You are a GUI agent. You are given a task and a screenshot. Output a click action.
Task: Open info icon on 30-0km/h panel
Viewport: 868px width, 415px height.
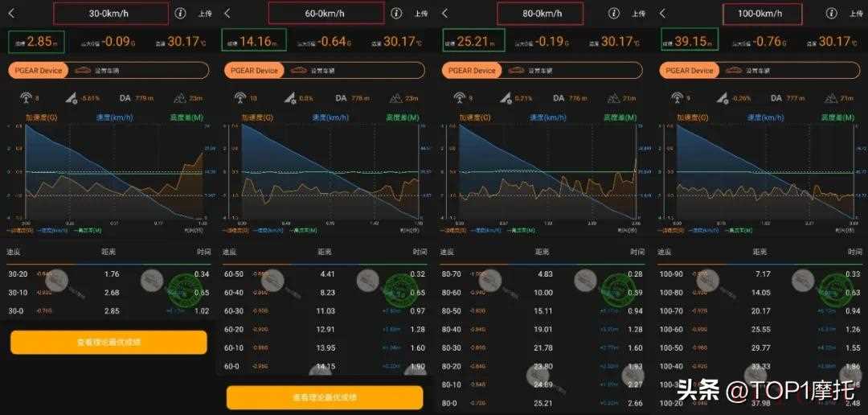coord(180,14)
